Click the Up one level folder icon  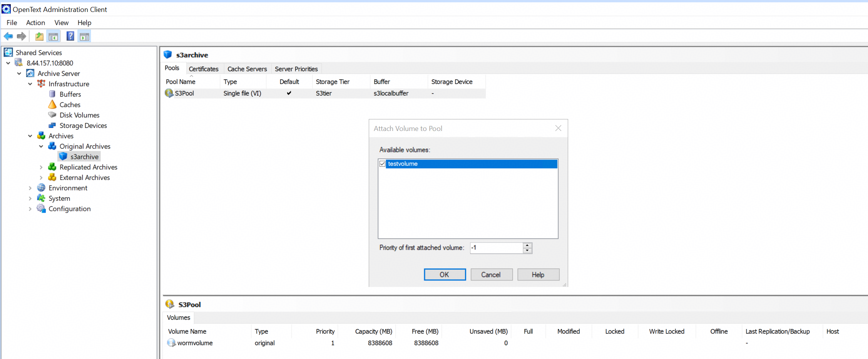click(39, 37)
